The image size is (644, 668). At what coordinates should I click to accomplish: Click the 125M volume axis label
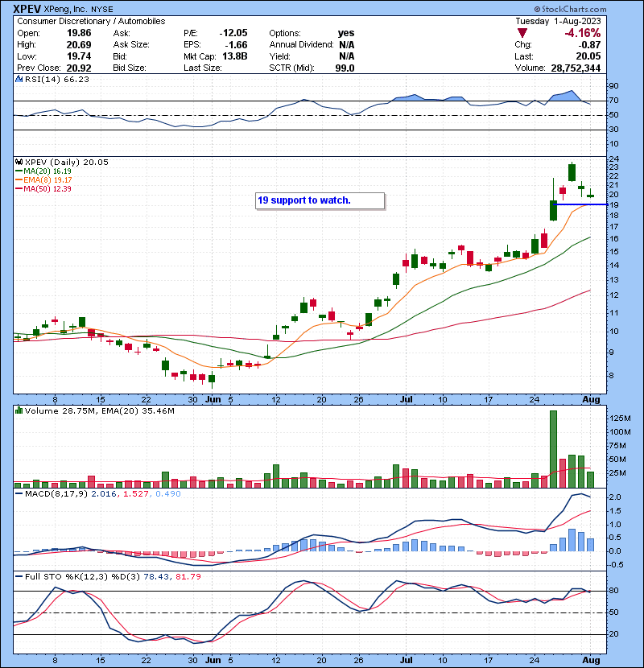point(620,419)
